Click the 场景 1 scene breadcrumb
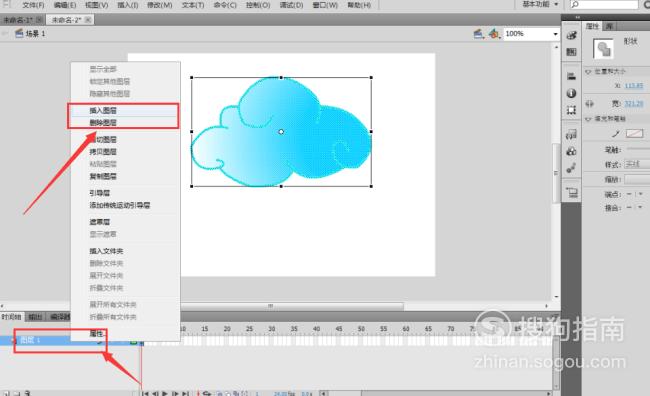The width and height of the screenshot is (650, 396). 30,34
